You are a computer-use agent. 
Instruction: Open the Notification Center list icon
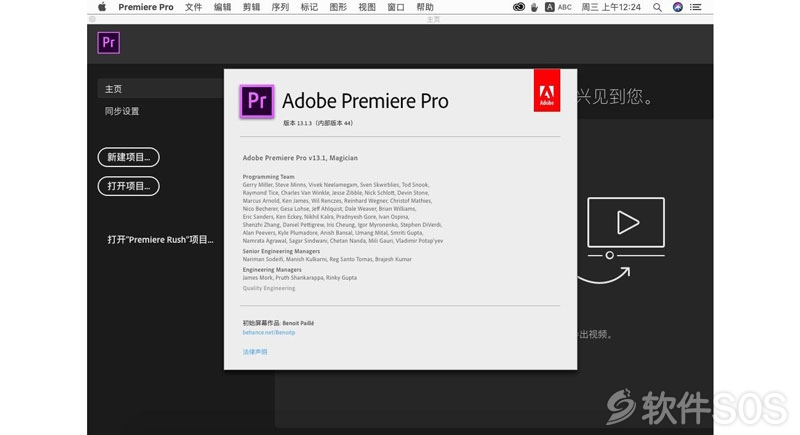tap(695, 7)
